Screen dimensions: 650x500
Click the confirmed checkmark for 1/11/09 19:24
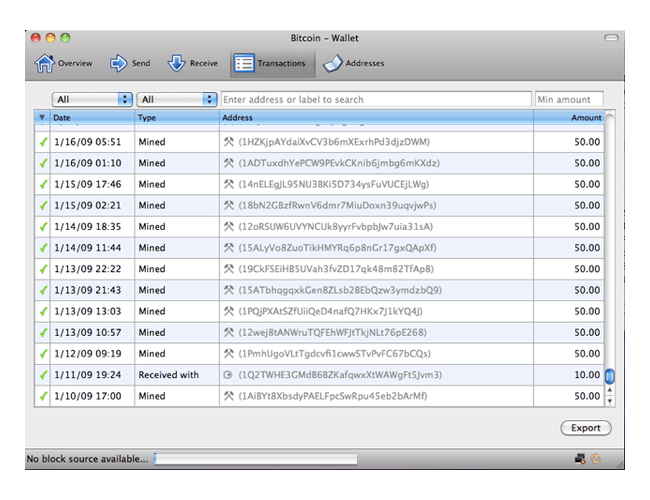click(43, 375)
